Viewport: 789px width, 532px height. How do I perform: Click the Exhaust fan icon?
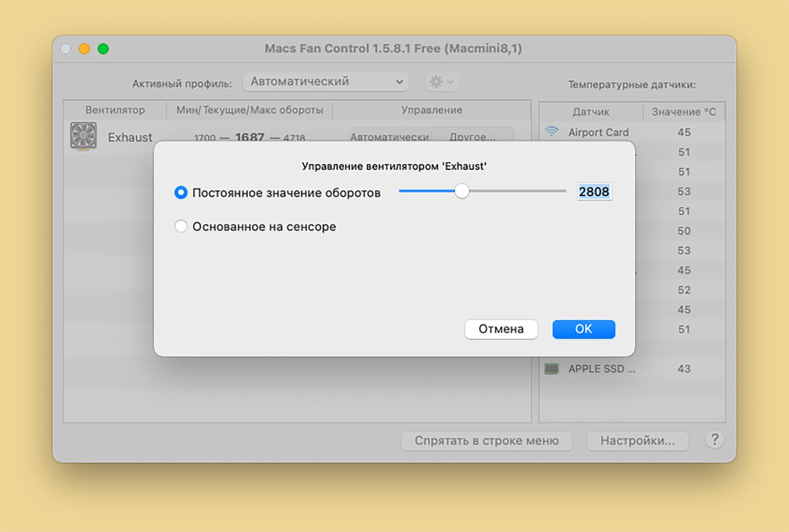[83, 136]
